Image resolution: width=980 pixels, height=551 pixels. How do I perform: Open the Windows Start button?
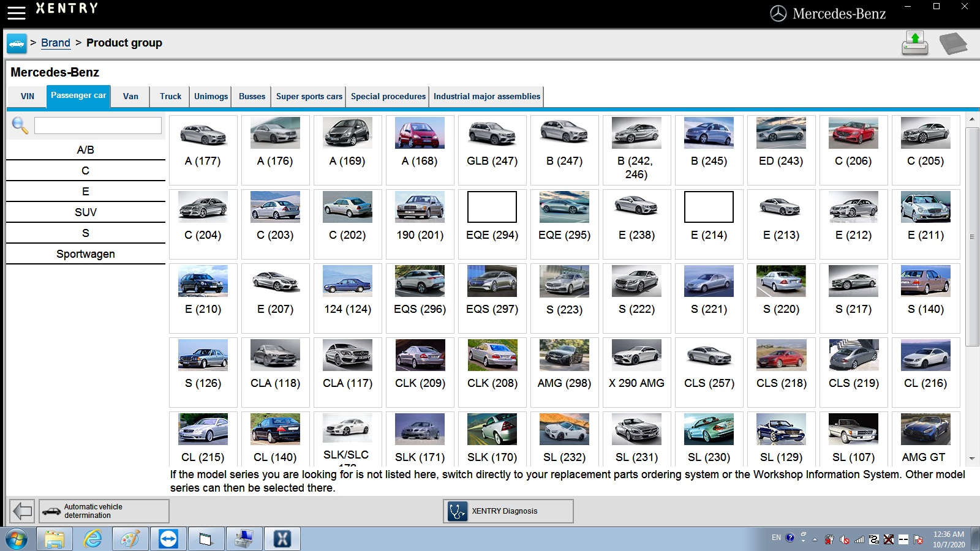pos(17,539)
